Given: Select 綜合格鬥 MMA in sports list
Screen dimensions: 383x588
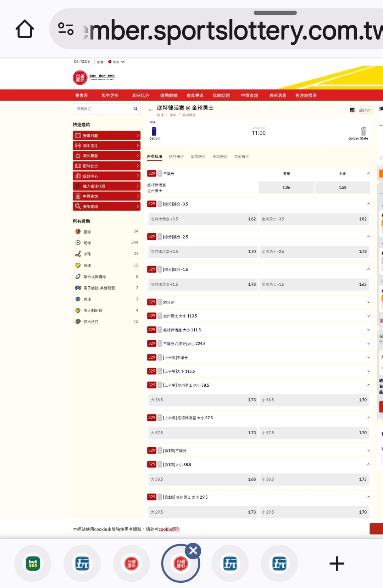Looking at the screenshot, I should [x=106, y=322].
